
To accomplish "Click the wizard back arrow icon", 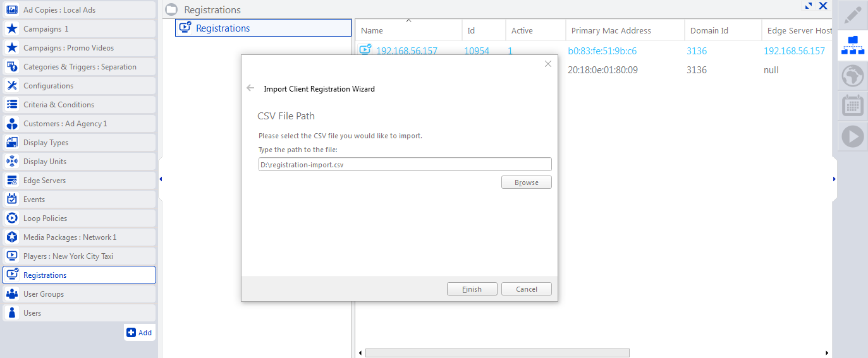I will coord(250,89).
